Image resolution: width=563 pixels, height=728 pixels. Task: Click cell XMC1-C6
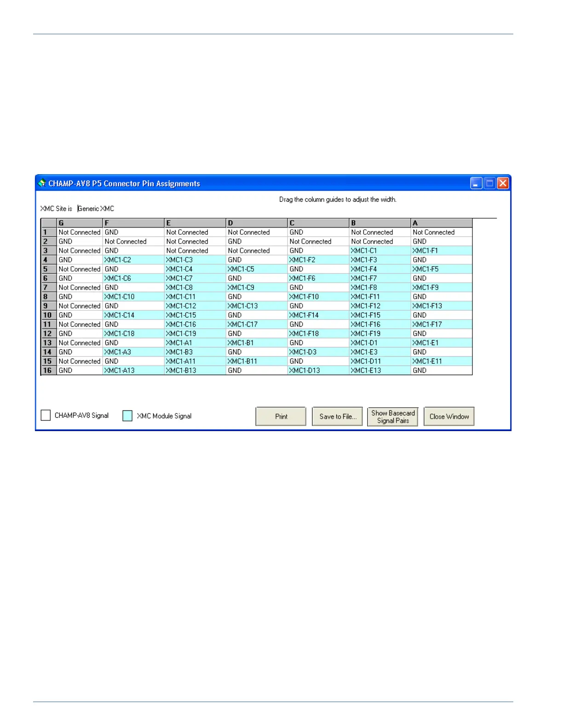coord(133,278)
